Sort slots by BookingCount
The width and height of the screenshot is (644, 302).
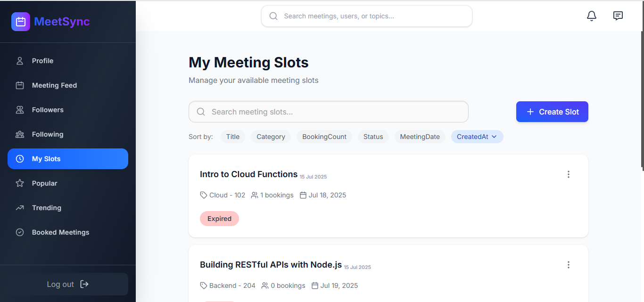coord(324,137)
